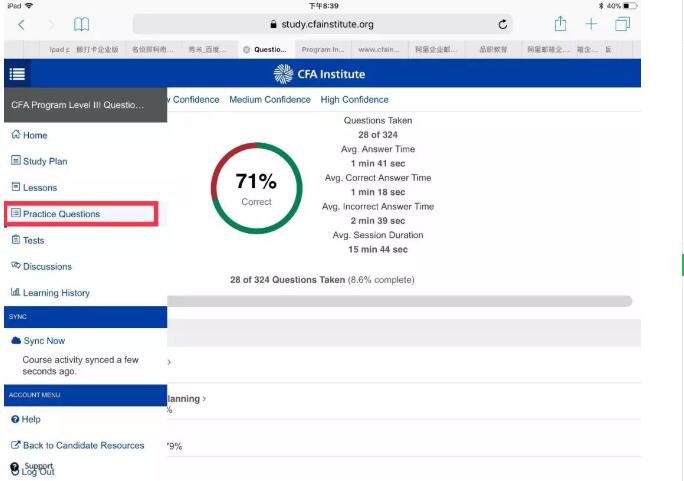Switch to the www.cfain... browser tab
The width and height of the screenshot is (684, 481).
click(379, 49)
